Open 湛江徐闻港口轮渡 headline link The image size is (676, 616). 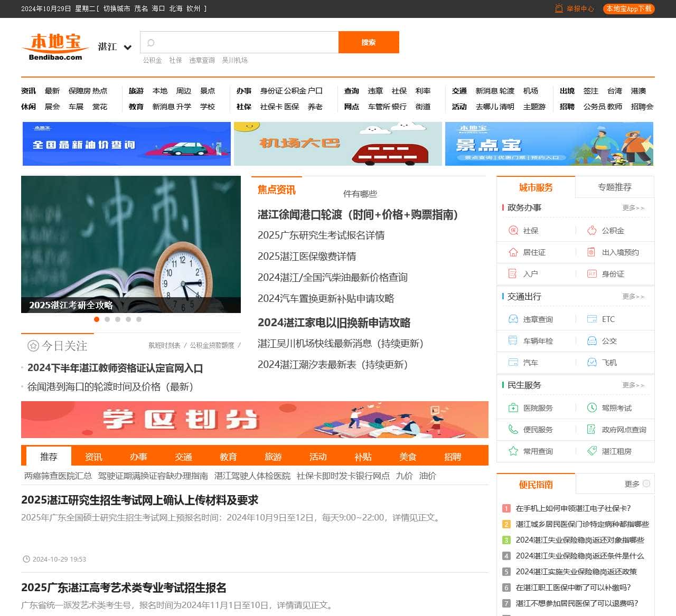point(358,215)
